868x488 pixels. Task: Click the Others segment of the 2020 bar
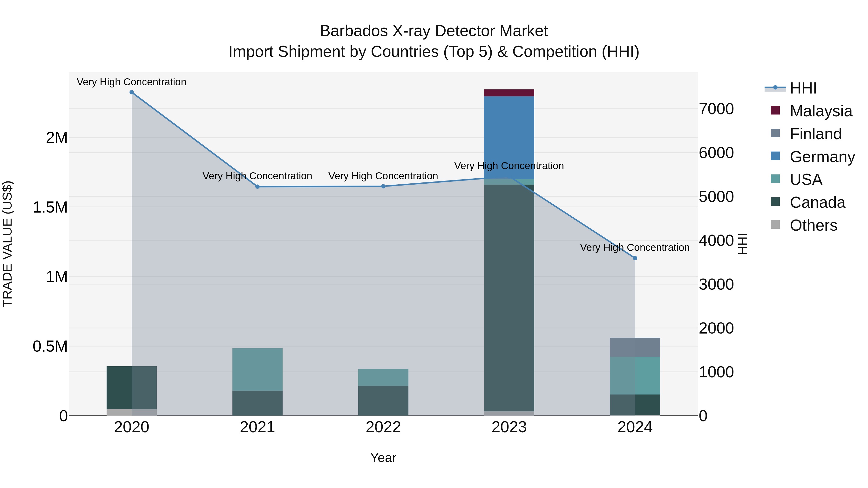tap(132, 412)
